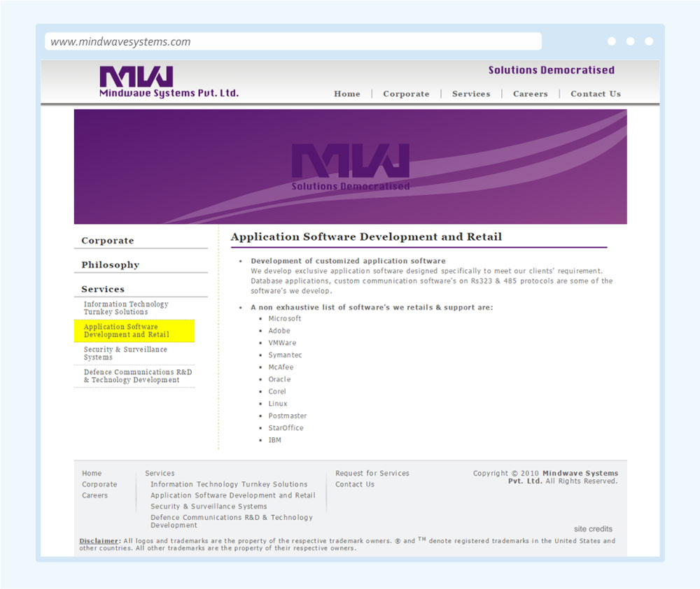
Task: Click the Solutions Democratised tagline in header
Action: (552, 70)
